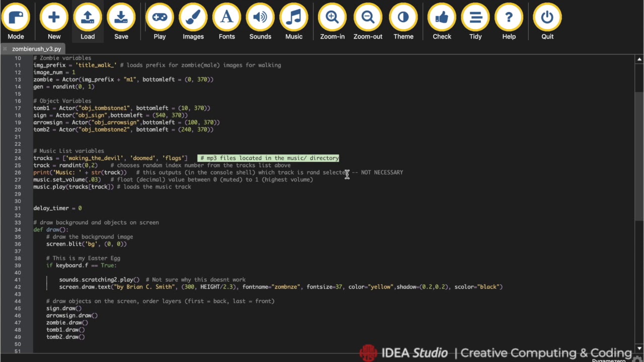Click line number 31 in gutter
Screen dimensions: 644x362
coord(18,208)
